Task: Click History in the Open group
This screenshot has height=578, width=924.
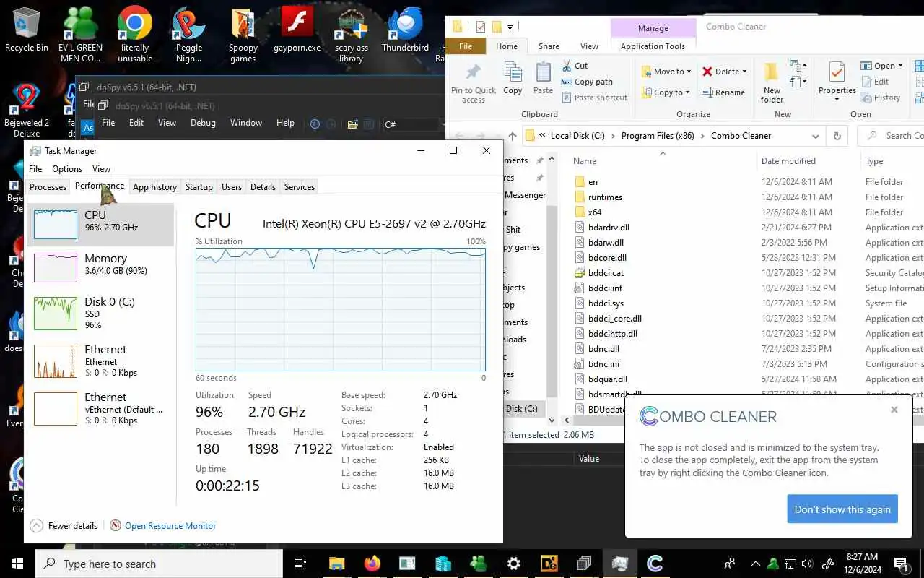Action: click(x=881, y=98)
